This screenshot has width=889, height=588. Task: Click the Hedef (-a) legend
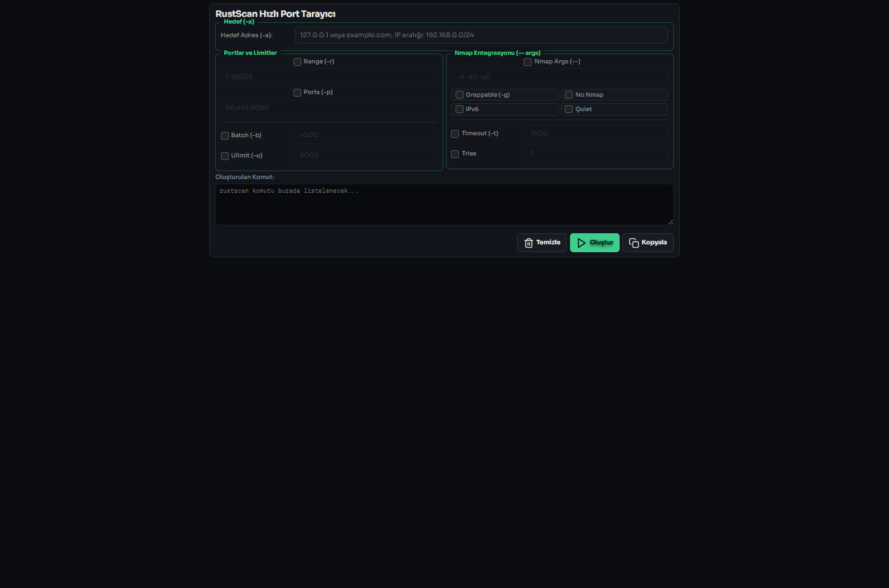point(239,22)
